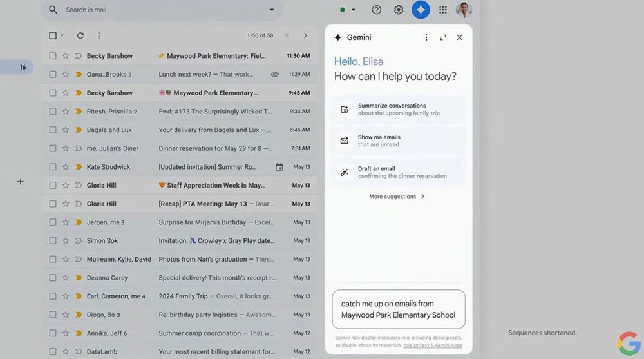Check the Oana..Brooks email checkbox
The height and width of the screenshot is (359, 644).
coord(53,74)
